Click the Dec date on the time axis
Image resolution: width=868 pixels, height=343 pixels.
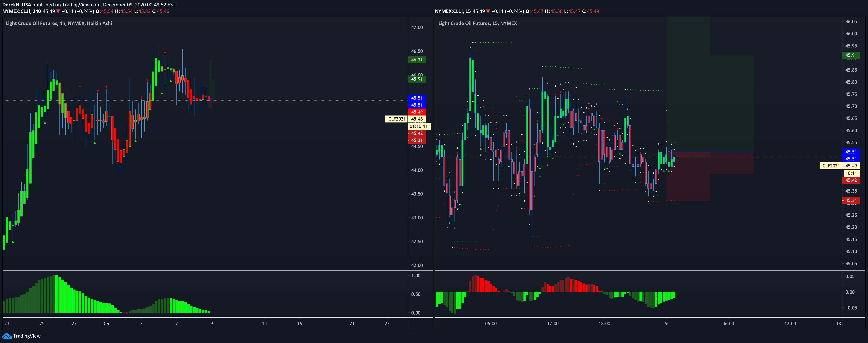106,324
